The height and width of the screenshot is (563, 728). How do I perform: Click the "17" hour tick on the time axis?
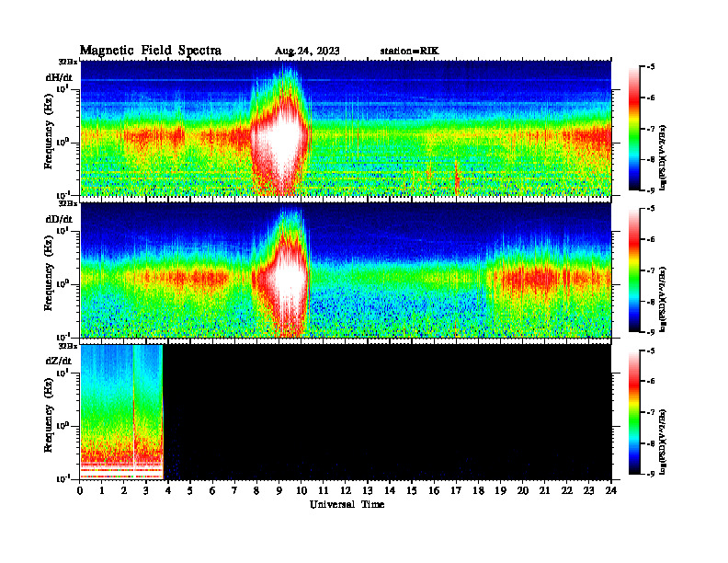tap(456, 490)
